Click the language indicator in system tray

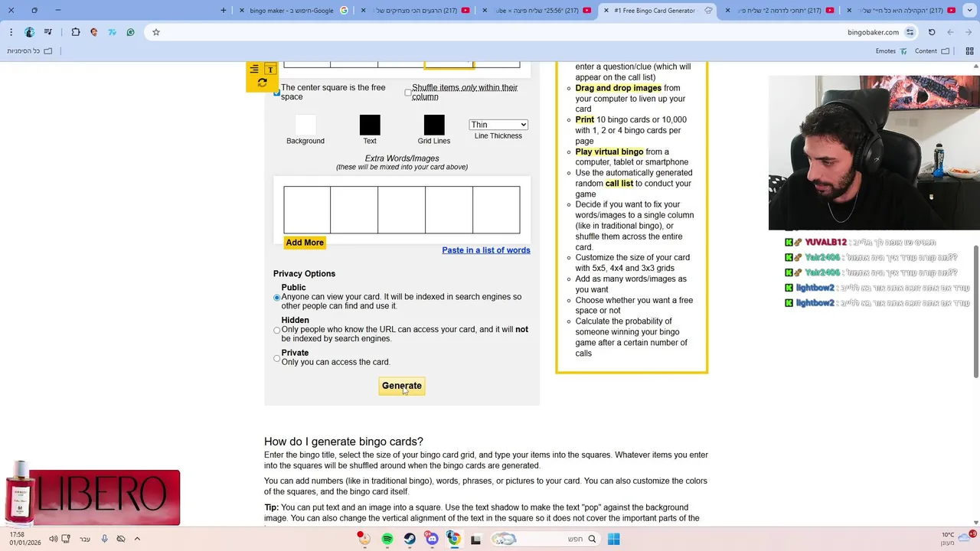coord(84,539)
